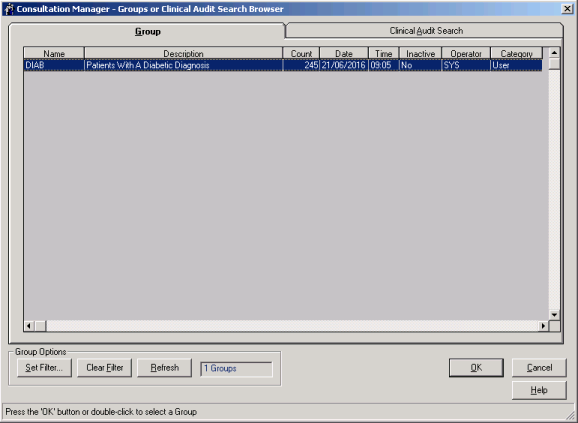
Task: Refresh the group list
Action: click(164, 368)
